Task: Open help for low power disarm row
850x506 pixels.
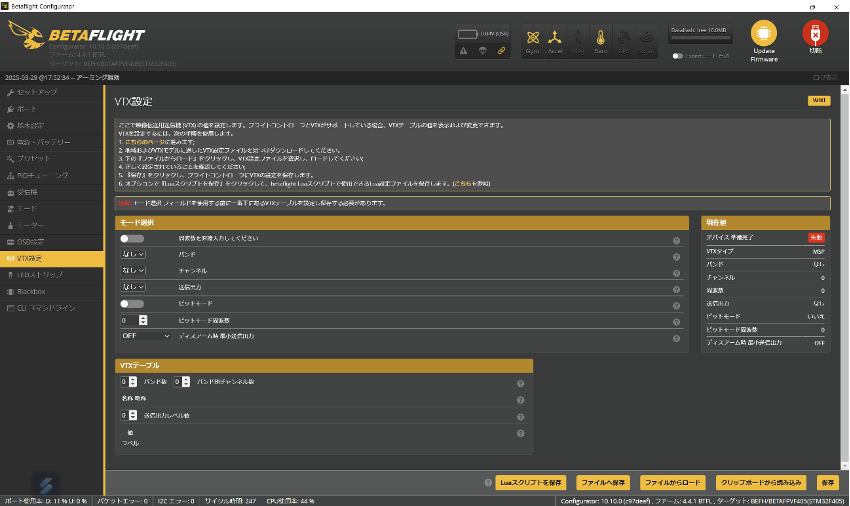Action: (x=677, y=338)
